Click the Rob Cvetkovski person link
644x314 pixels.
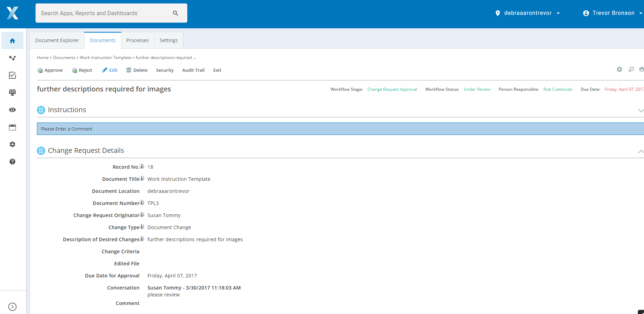558,89
